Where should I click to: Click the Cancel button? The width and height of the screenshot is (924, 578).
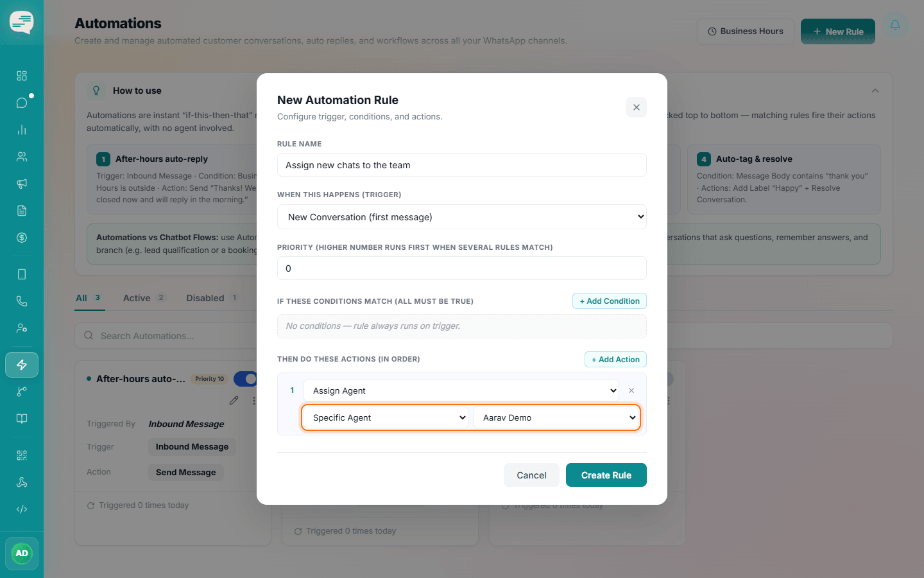[x=531, y=475]
